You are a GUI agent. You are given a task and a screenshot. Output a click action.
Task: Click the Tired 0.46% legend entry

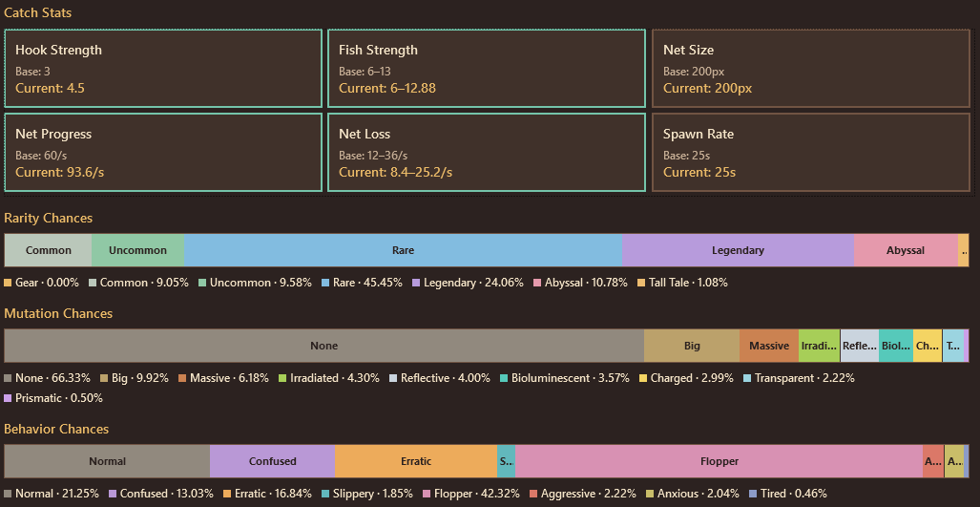[787, 494]
